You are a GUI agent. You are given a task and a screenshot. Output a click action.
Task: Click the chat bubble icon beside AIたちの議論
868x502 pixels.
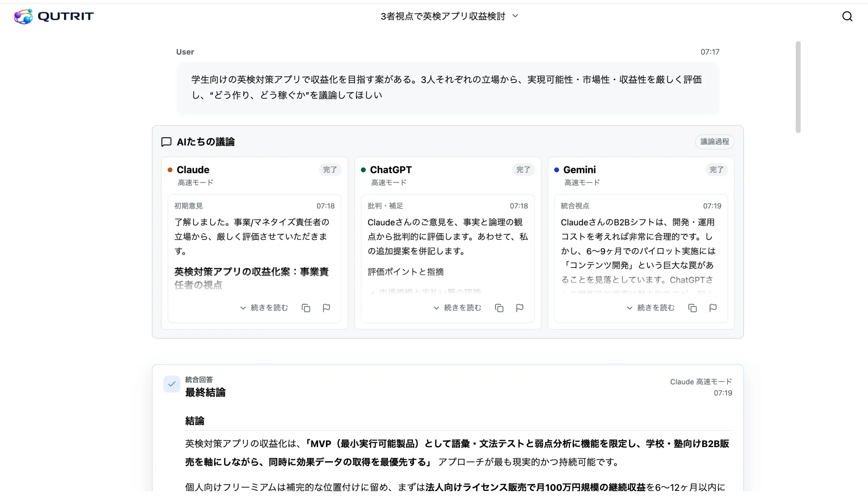tap(166, 142)
